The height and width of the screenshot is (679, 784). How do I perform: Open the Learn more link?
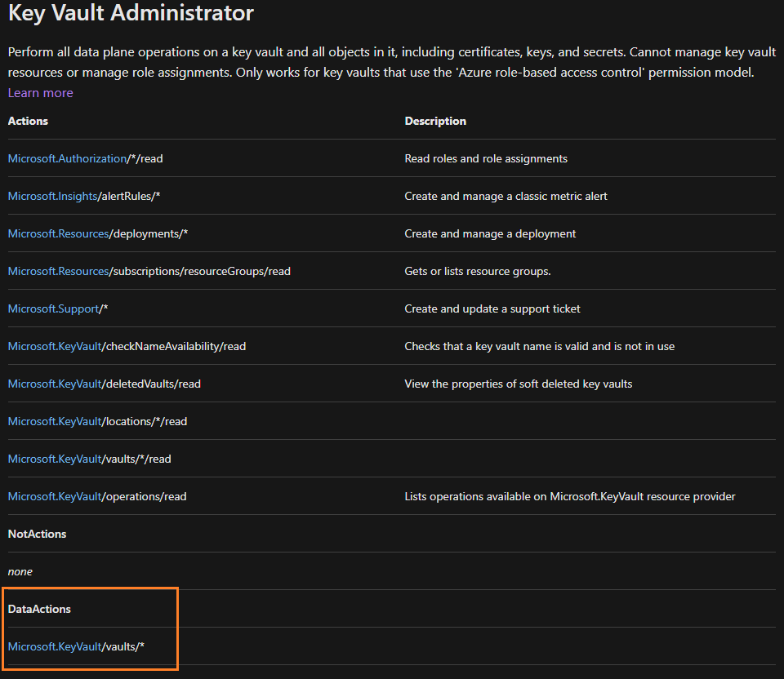pos(40,93)
